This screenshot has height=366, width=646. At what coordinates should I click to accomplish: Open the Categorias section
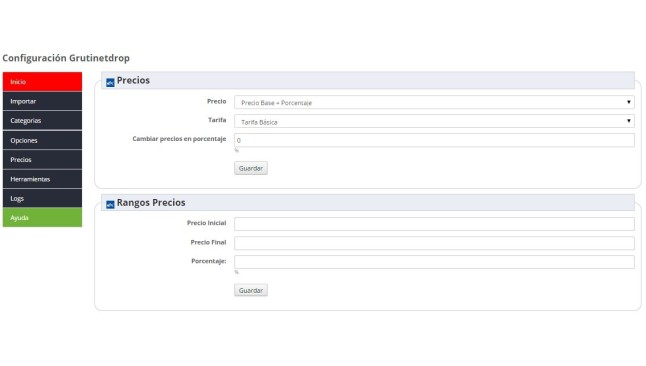(x=42, y=120)
